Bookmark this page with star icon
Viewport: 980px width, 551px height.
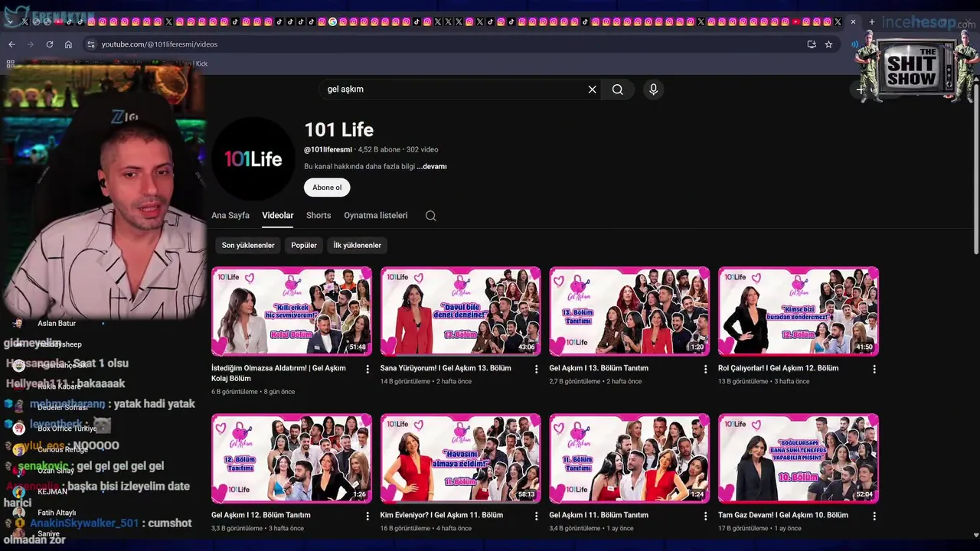tap(828, 44)
